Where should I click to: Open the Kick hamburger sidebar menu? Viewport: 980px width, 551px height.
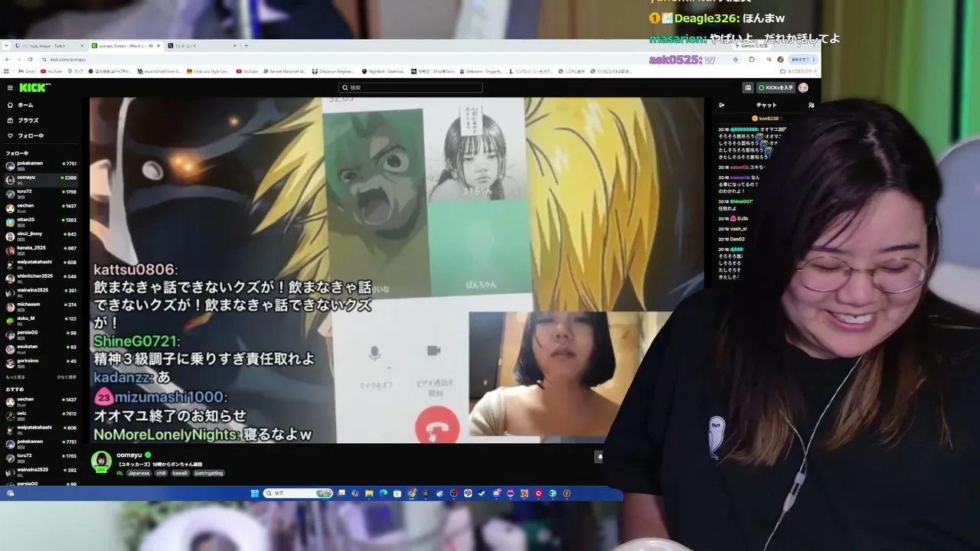pyautogui.click(x=10, y=88)
